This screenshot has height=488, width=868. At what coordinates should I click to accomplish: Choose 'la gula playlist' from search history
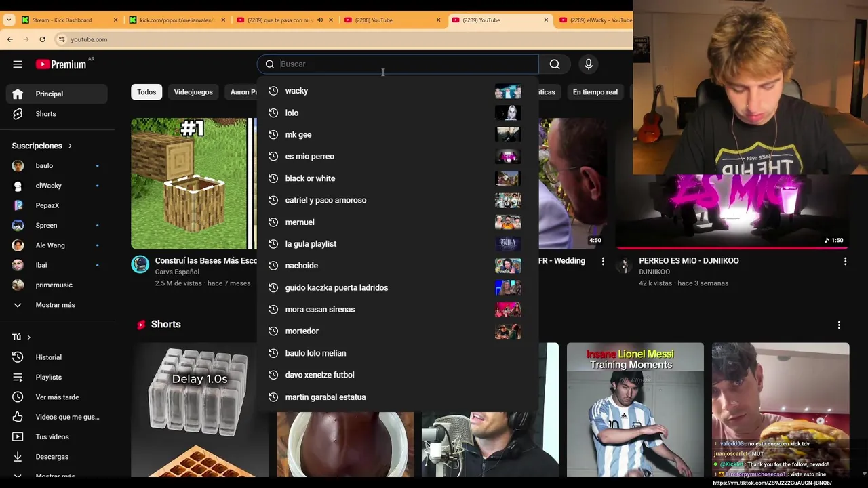click(x=397, y=244)
